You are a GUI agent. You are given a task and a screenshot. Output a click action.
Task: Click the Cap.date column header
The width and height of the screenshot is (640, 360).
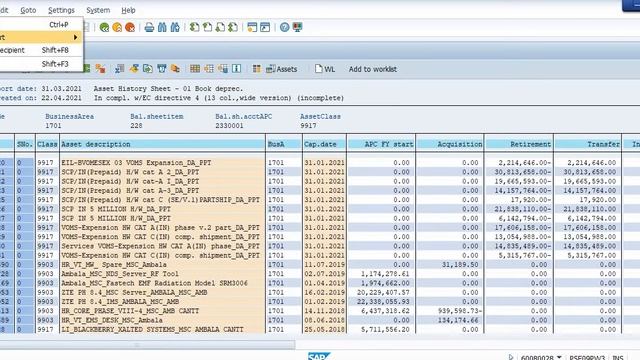[x=324, y=144]
